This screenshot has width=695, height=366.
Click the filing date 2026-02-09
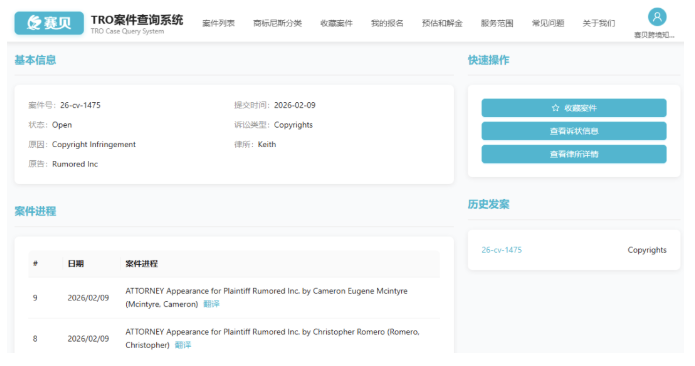click(x=294, y=105)
